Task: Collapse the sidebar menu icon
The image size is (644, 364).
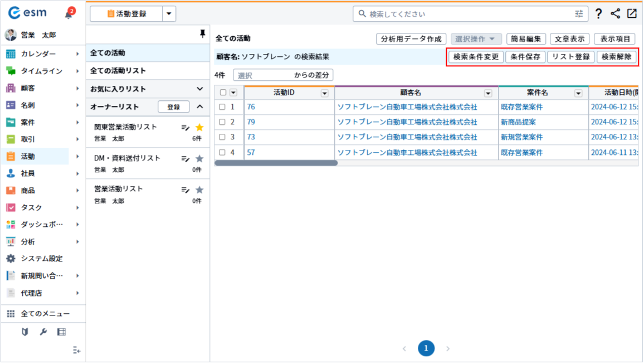Action: 77,350
